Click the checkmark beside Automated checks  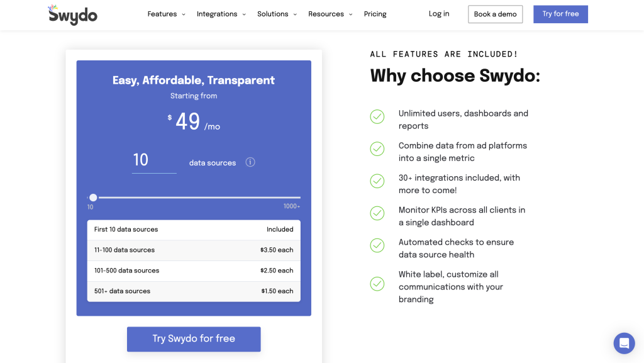[377, 245]
